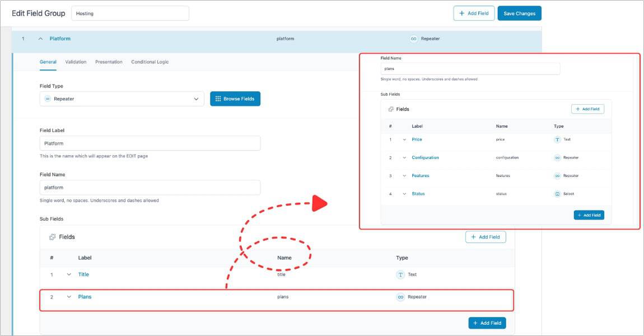The height and width of the screenshot is (336, 644).
Task: Click the Repeater icon in Platform header row
Action: tap(414, 39)
